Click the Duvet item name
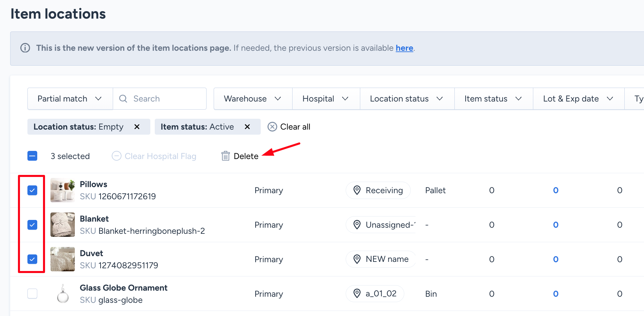Image resolution: width=644 pixels, height=316 pixels. pyautogui.click(x=91, y=253)
